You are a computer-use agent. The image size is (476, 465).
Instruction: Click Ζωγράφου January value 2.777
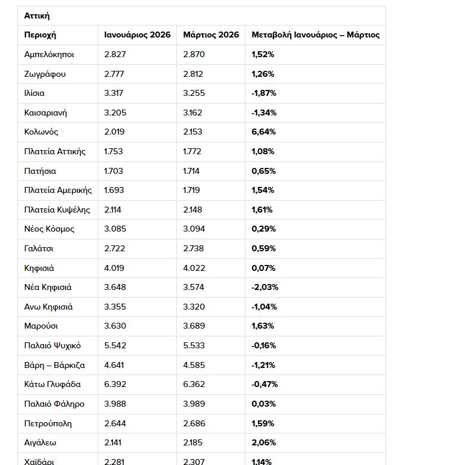[114, 74]
